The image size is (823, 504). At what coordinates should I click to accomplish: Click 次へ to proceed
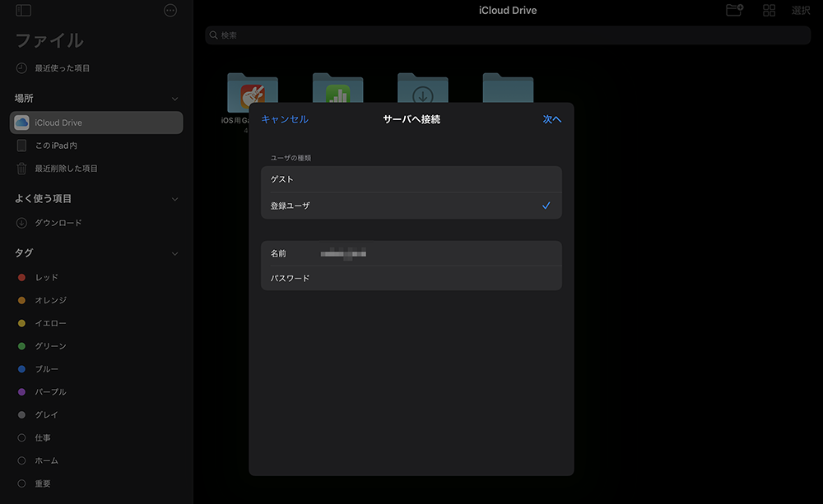551,119
